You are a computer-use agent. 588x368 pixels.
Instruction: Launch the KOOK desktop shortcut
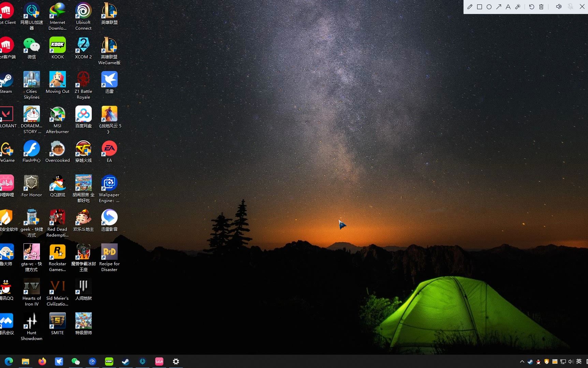point(58,48)
